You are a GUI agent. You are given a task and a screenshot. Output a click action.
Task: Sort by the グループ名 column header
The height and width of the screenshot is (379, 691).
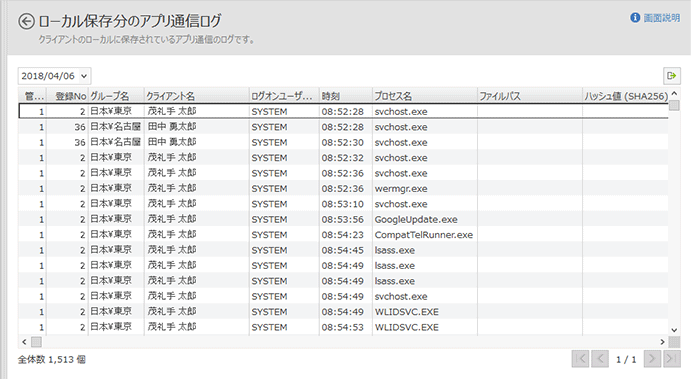(x=116, y=96)
